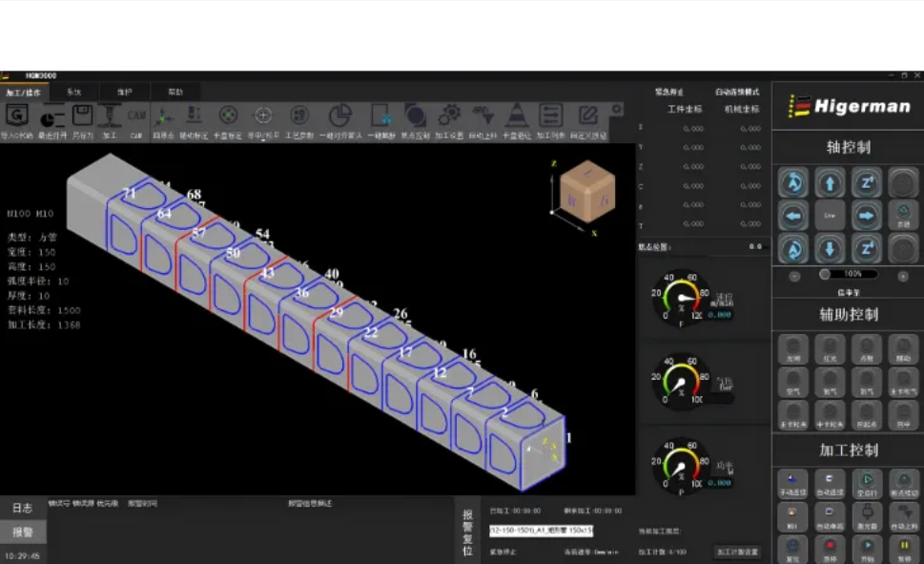Open 加工设置 gear icon in toolbar
Screen dimensions: 924x564
point(449,117)
